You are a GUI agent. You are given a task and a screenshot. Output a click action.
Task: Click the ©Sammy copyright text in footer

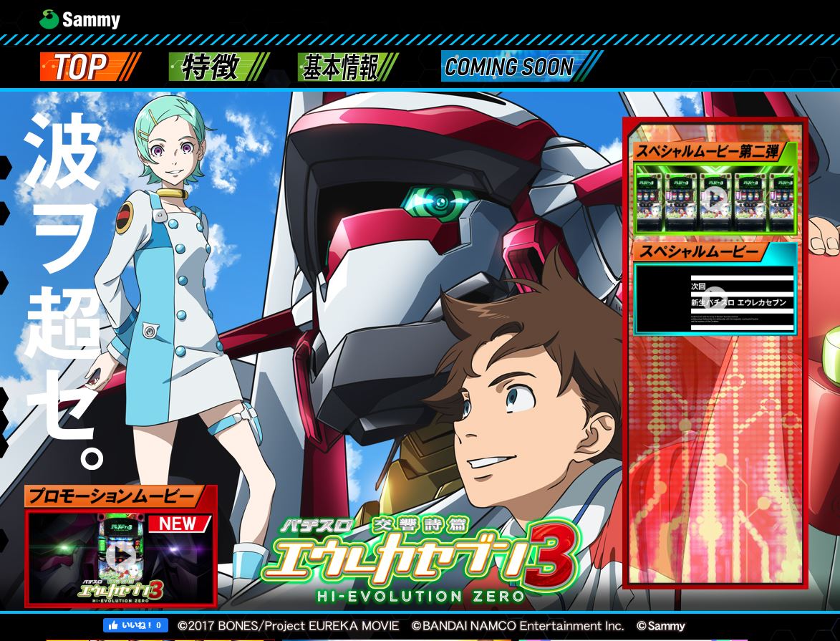(660, 626)
